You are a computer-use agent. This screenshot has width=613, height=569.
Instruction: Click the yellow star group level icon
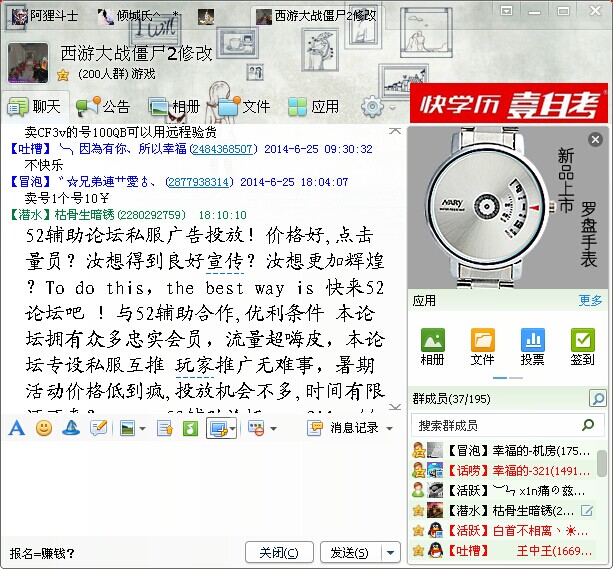[x=63, y=74]
